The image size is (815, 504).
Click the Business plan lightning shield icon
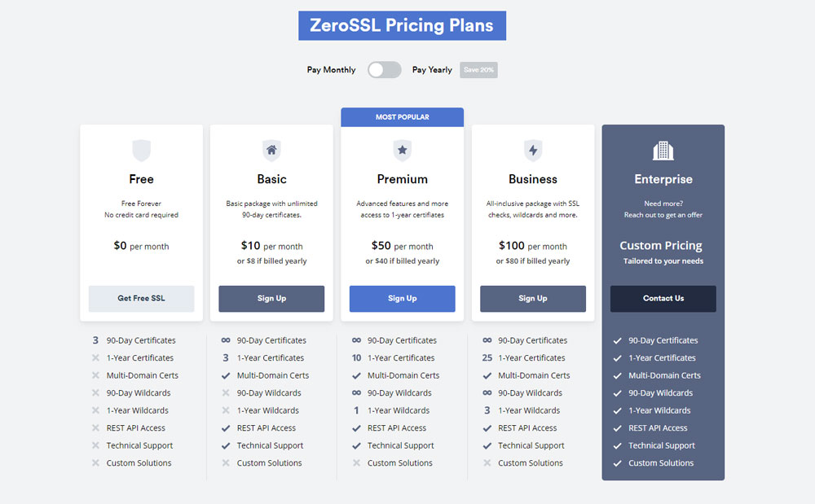tap(532, 151)
